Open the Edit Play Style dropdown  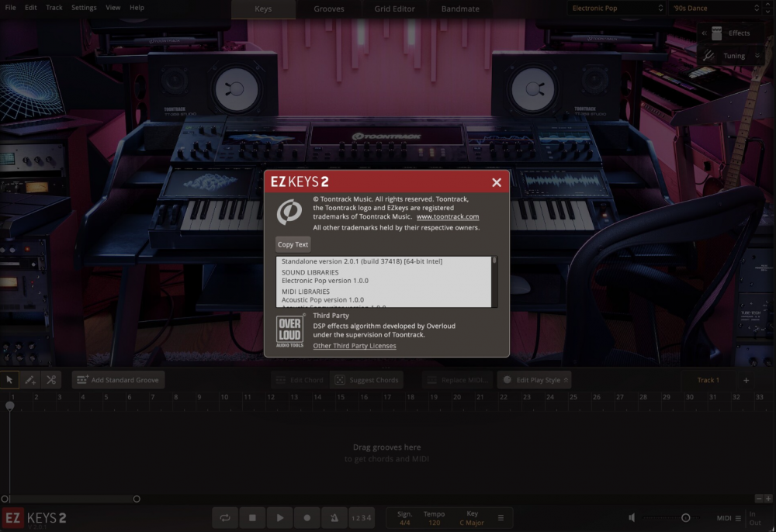535,380
